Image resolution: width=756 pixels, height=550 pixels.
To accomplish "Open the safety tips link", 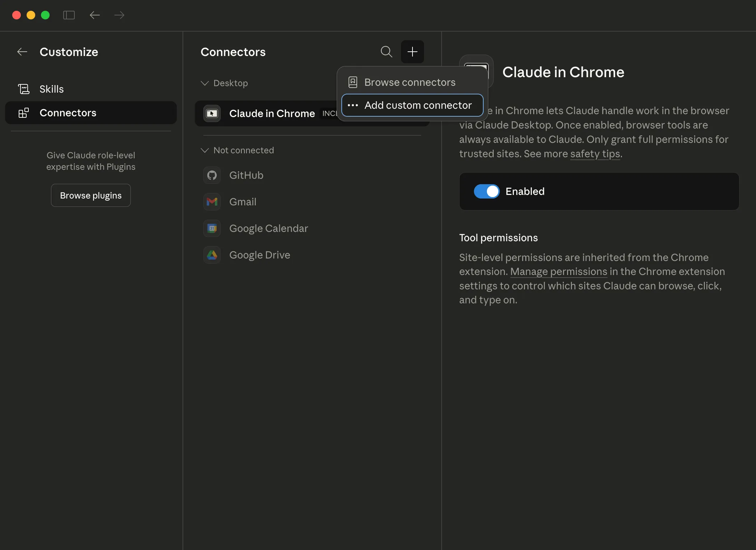I will coord(594,154).
